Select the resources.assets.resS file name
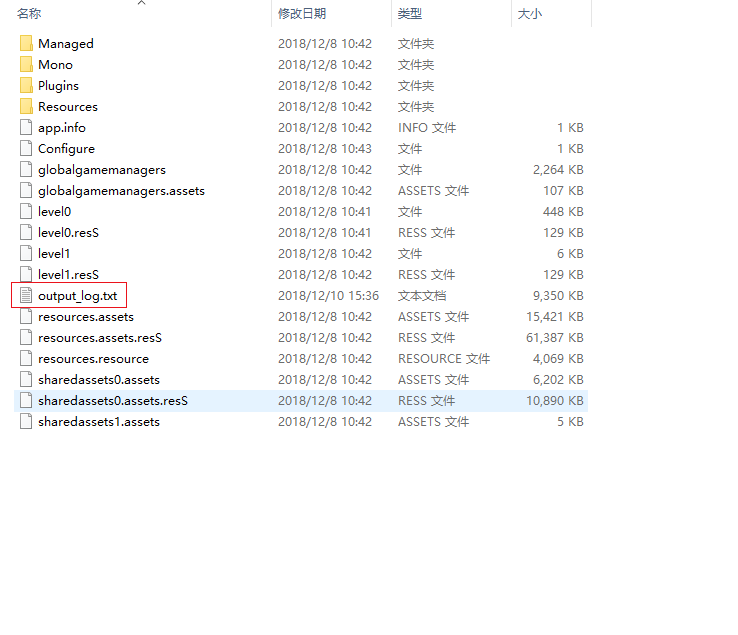738x635 pixels. [x=100, y=338]
